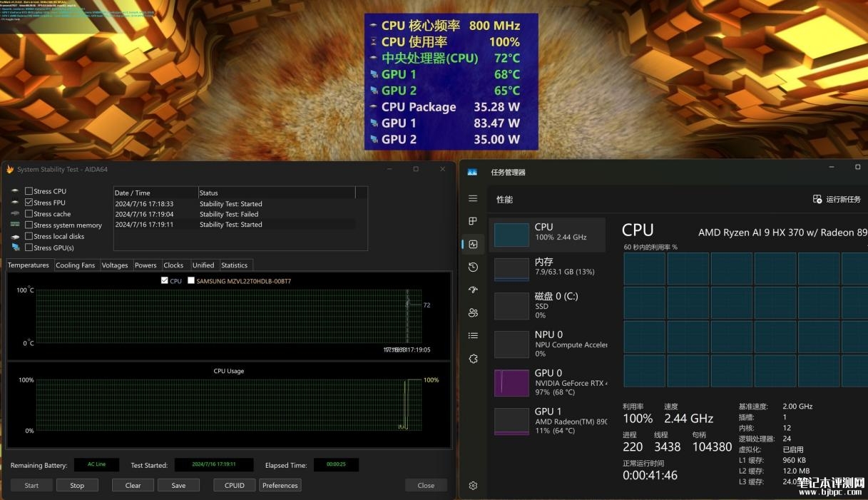Open Task Manager hamburger navigation menu
The image size is (868, 500).
click(x=473, y=198)
